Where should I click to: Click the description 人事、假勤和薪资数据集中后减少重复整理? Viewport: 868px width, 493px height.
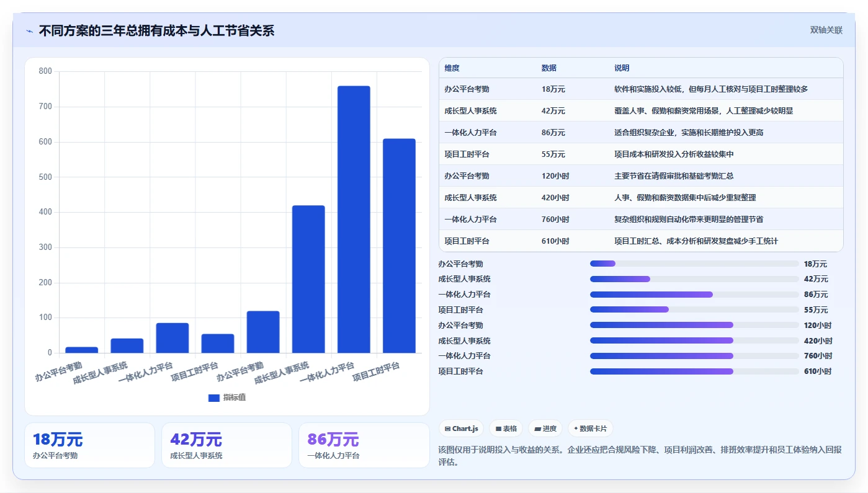point(685,198)
